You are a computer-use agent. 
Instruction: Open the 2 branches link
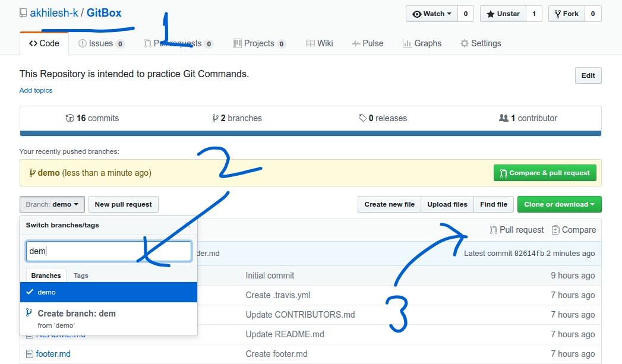point(237,118)
